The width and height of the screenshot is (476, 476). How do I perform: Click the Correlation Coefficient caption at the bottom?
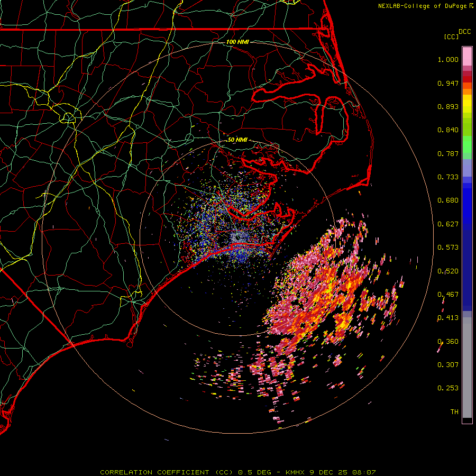coord(237,472)
